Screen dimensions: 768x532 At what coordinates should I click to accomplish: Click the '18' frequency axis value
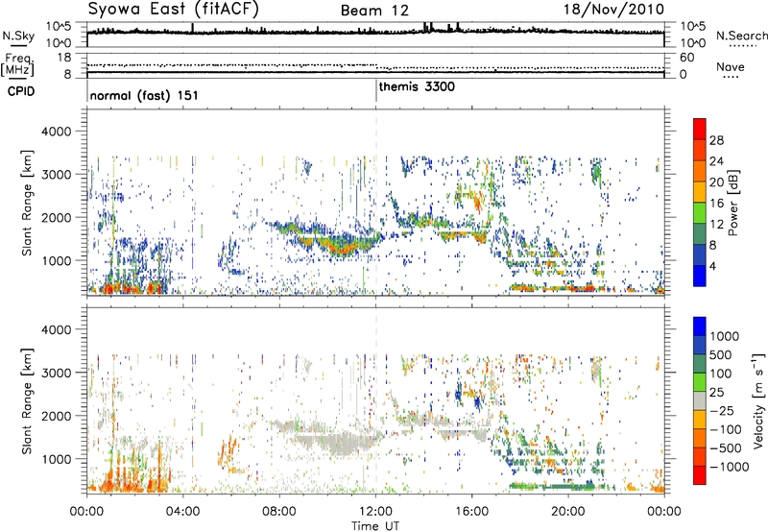(x=64, y=58)
